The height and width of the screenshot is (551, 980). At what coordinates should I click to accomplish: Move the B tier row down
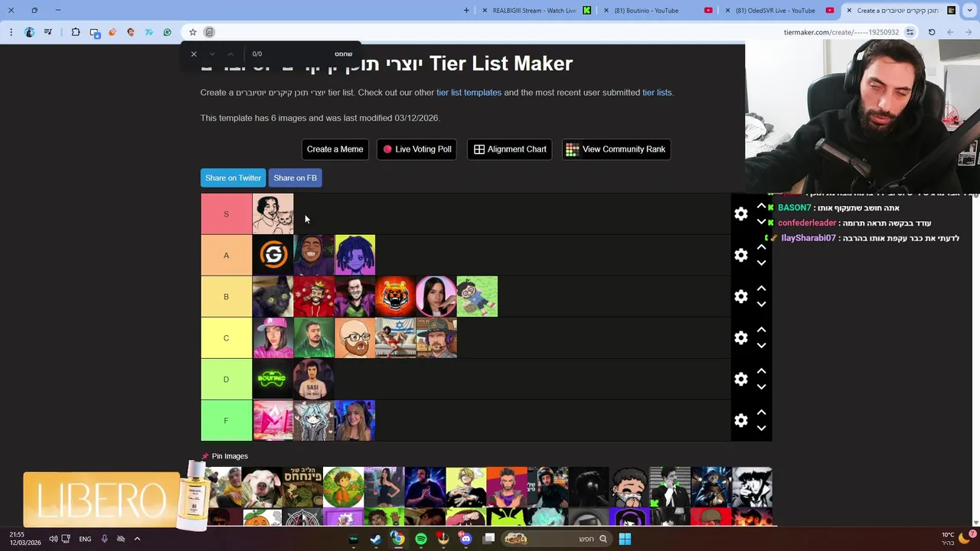point(761,305)
